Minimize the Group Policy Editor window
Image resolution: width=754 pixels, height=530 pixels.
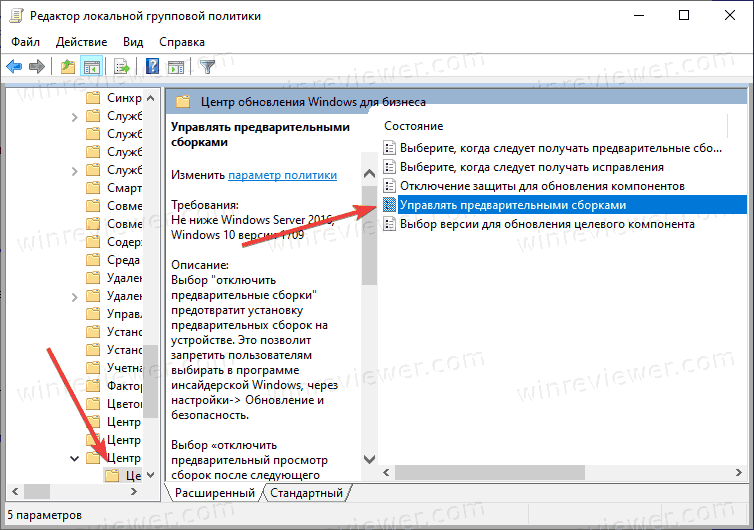tap(639, 15)
